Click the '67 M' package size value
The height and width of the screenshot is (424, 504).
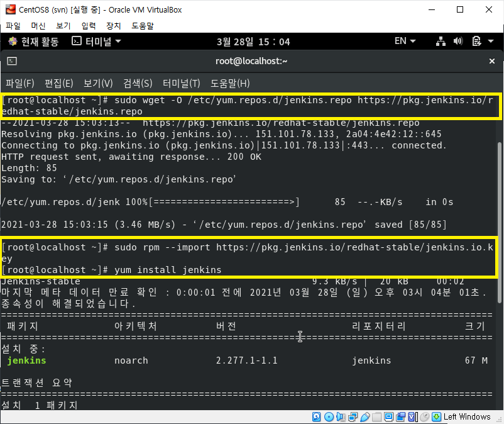tap(476, 360)
